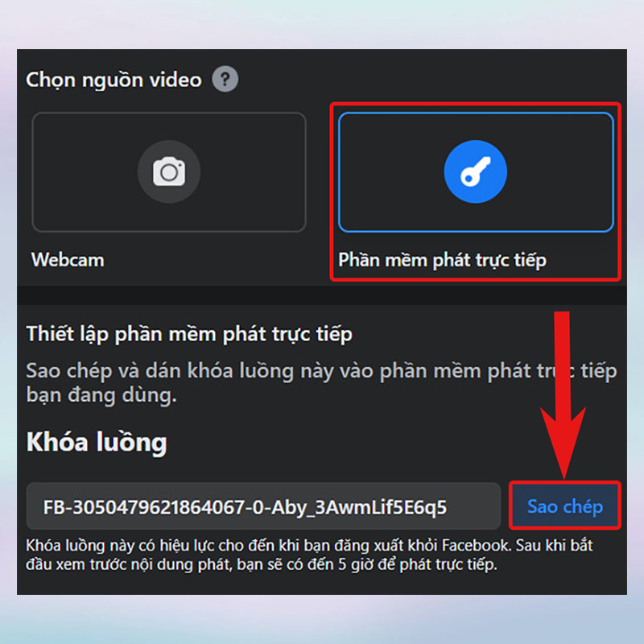Click the blue key icon

click(x=475, y=171)
